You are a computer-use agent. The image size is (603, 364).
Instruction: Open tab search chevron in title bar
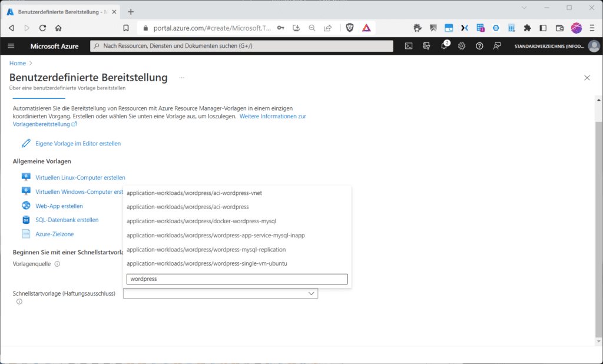[524, 8]
